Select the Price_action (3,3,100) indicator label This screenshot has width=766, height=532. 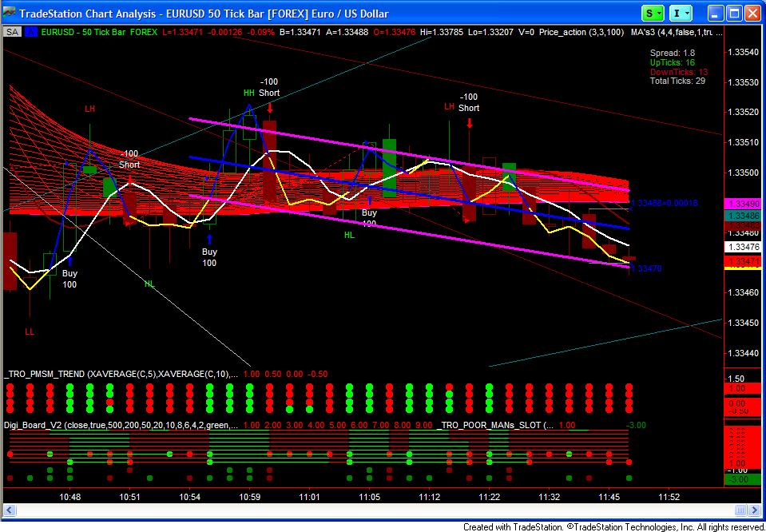[581, 32]
